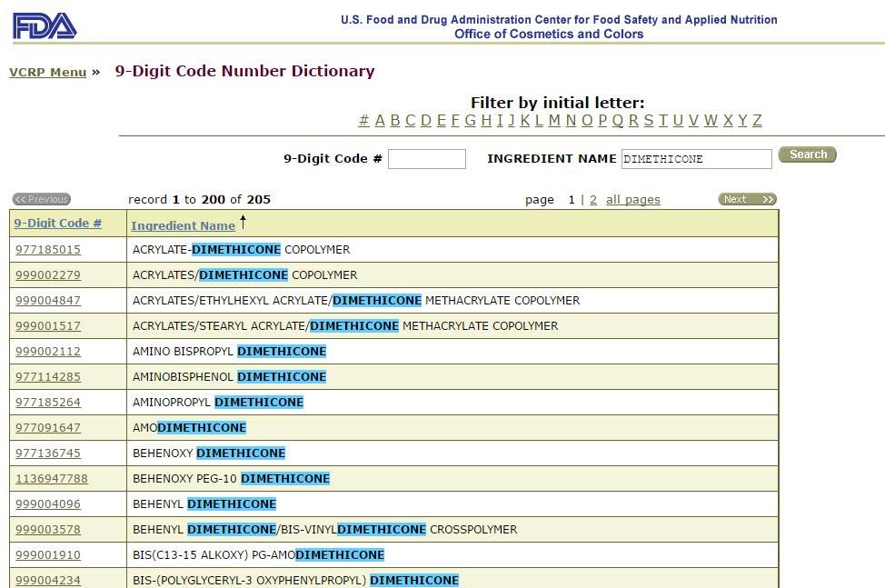Focus the 9-Digit Code # field
The width and height of the screenshot is (885, 588).
(427, 159)
